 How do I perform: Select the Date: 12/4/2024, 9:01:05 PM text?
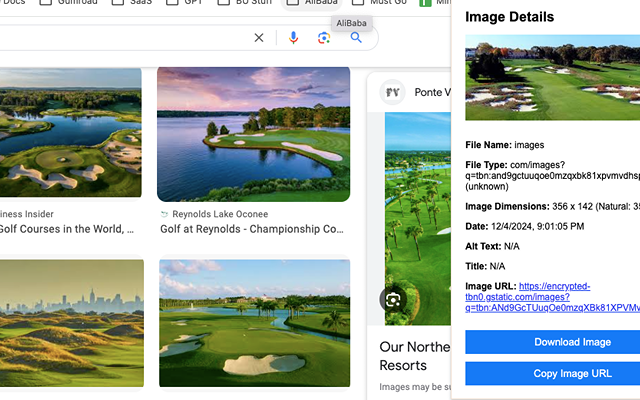point(524,226)
